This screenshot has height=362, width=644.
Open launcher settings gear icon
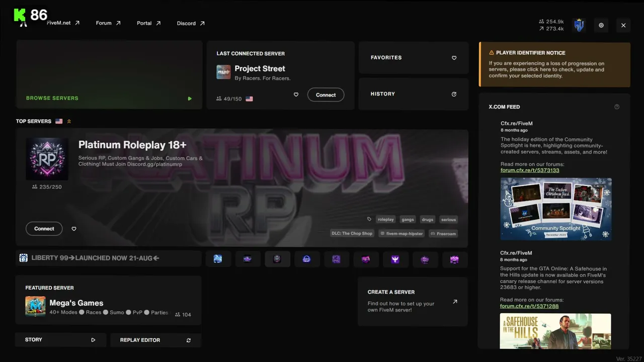[601, 25]
